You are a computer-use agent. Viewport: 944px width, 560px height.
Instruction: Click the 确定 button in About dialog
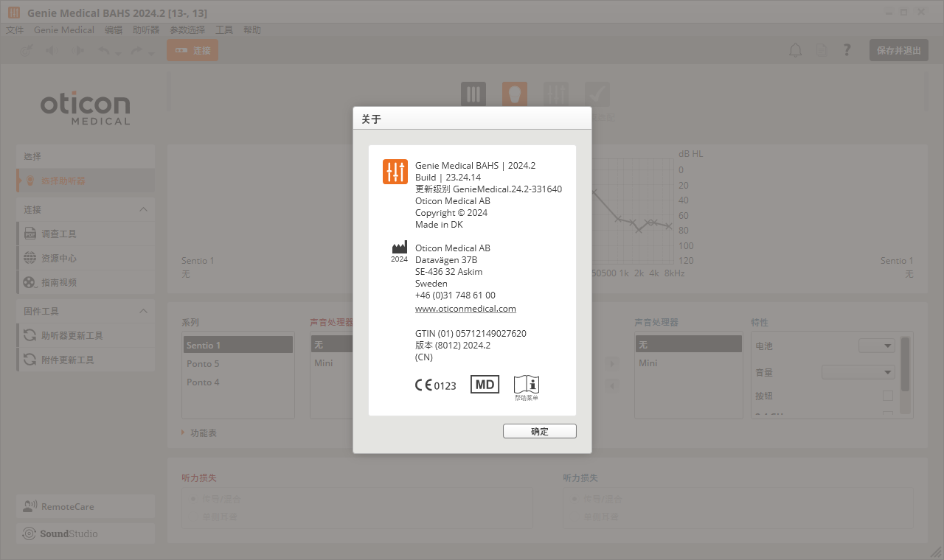[540, 432]
